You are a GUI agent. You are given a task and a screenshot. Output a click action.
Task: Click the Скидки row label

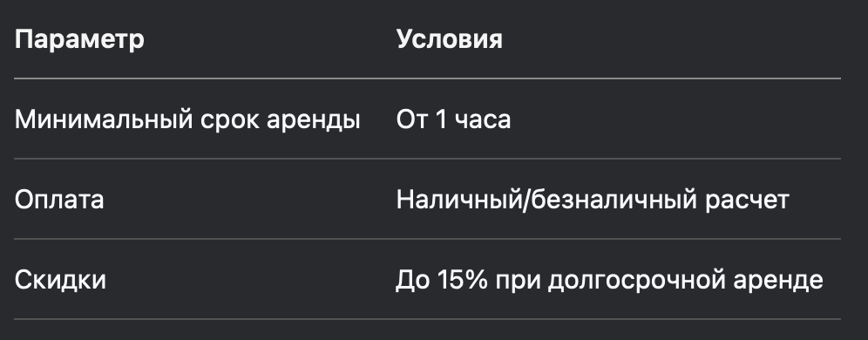[x=60, y=280]
